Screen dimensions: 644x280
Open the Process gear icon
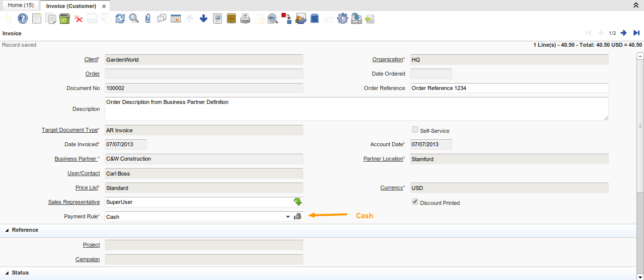coord(342,19)
